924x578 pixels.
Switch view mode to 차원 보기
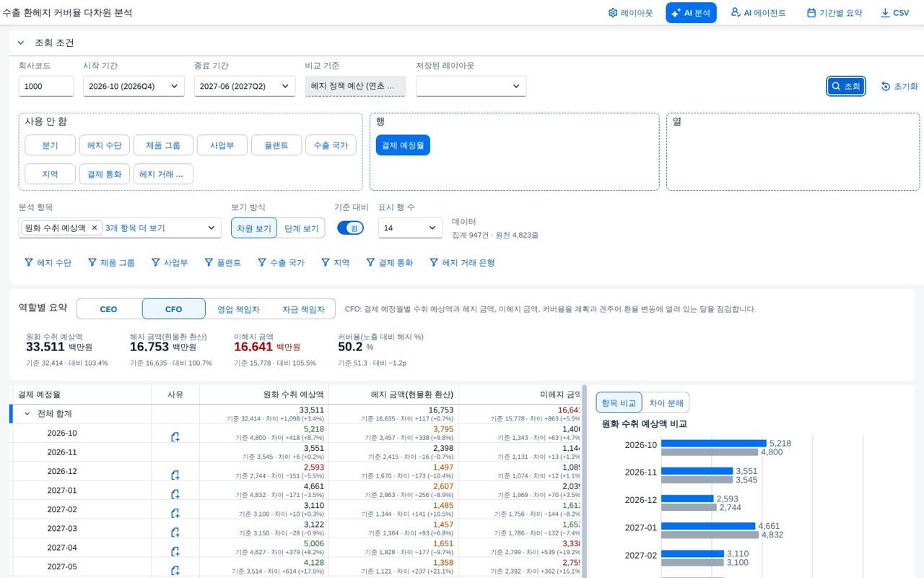point(254,228)
